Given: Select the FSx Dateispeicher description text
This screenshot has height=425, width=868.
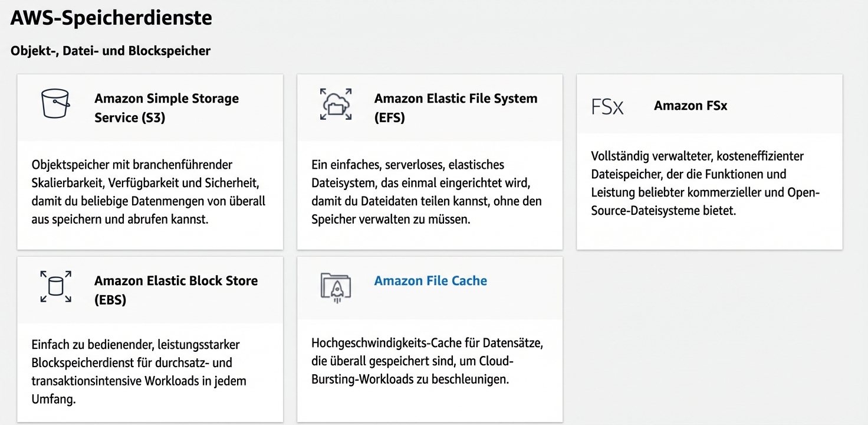Looking at the screenshot, I should (708, 183).
